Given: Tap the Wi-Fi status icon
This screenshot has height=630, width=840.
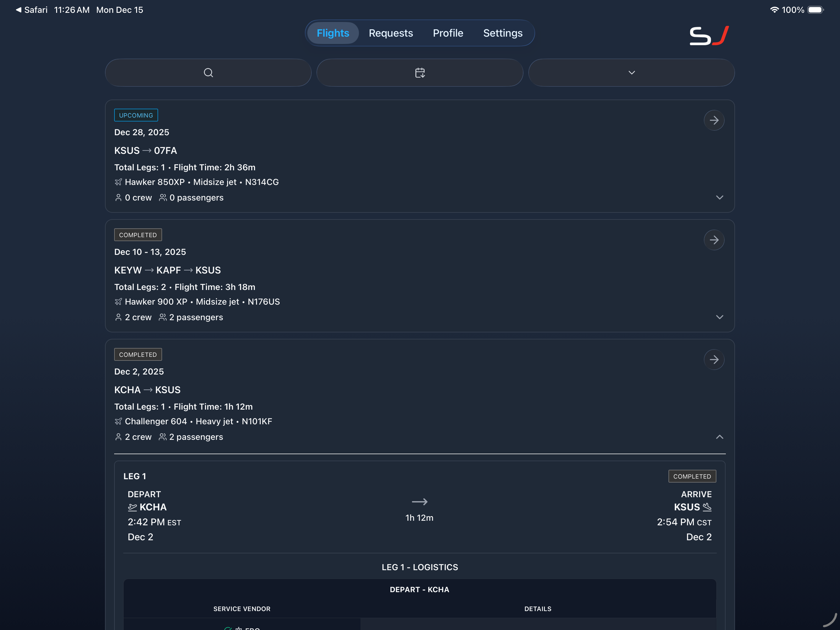Looking at the screenshot, I should point(774,10).
